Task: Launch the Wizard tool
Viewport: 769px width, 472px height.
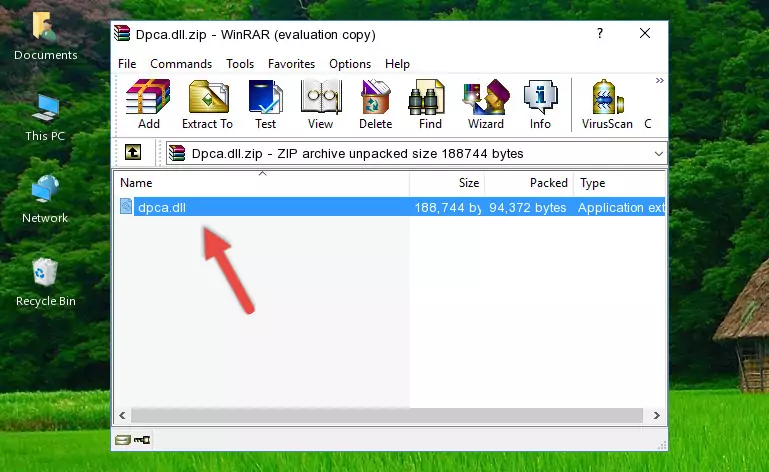Action: tap(486, 105)
